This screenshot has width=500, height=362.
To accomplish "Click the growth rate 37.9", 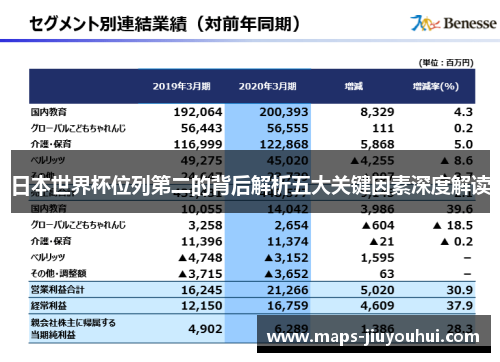I will tap(460, 305).
